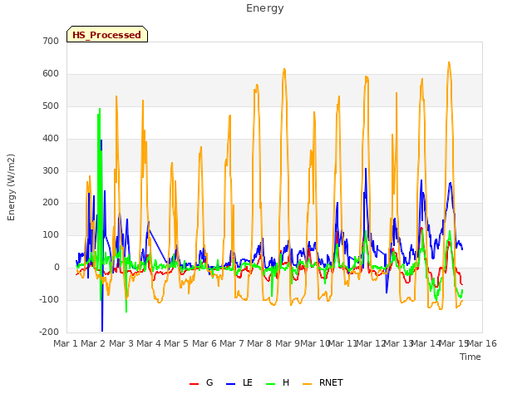Click the 0 y-axis tick label
Viewport: 532px width, 399px height.
click(x=57, y=268)
